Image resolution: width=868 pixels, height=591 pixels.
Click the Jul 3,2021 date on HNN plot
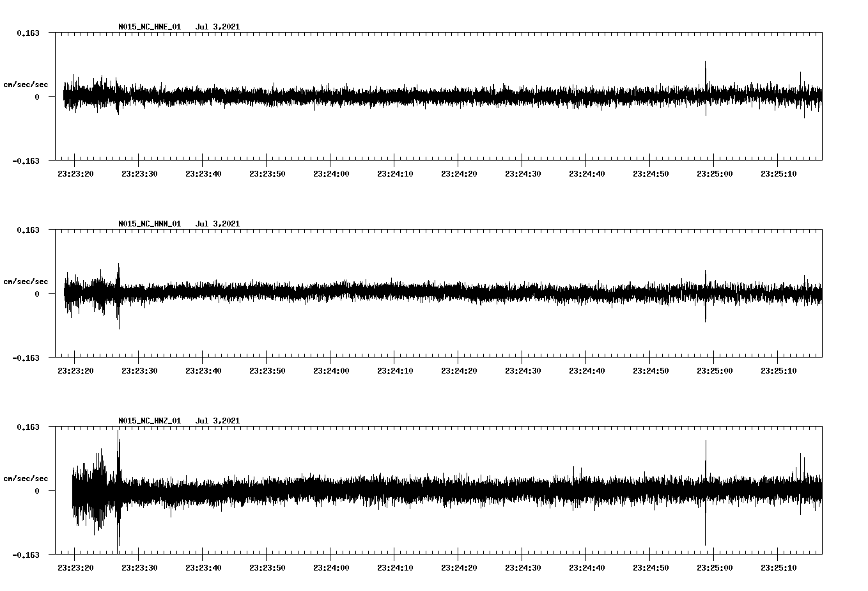tap(217, 224)
